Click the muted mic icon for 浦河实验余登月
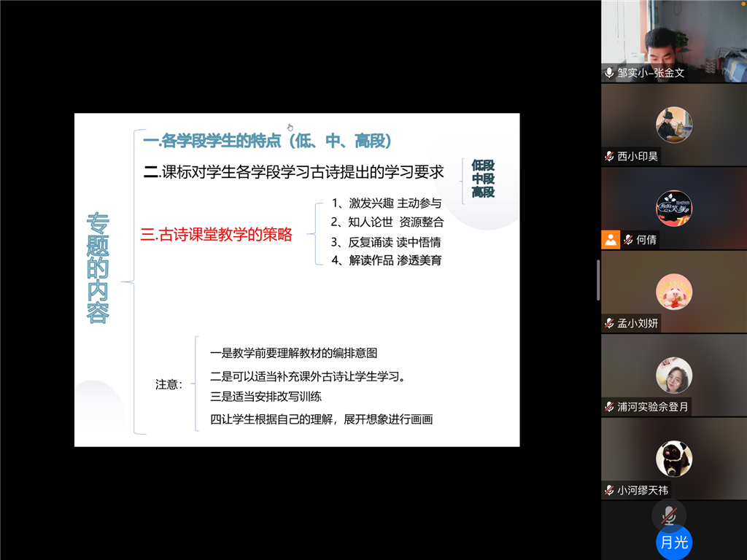Viewport: 747px width, 560px height. 609,406
